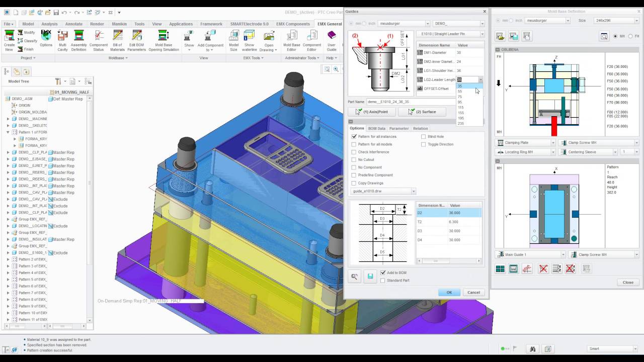Enable No Cutout checkbox

pyautogui.click(x=354, y=159)
